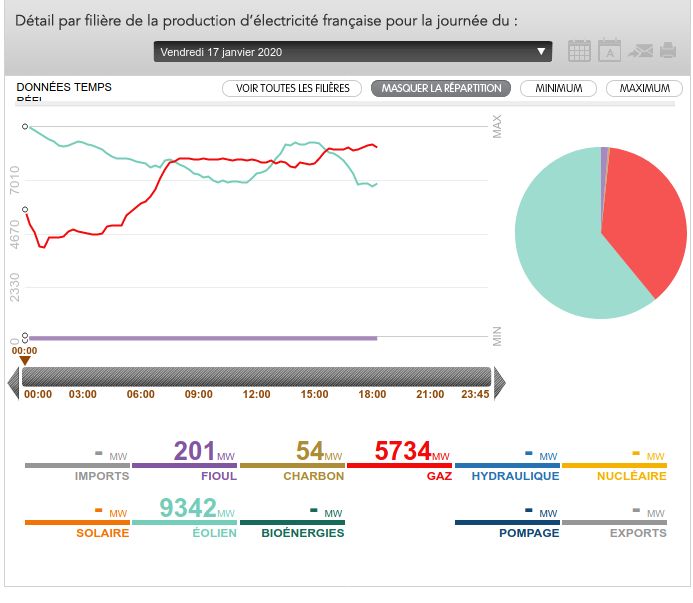Select the Nucléaire legend entry

(x=614, y=466)
